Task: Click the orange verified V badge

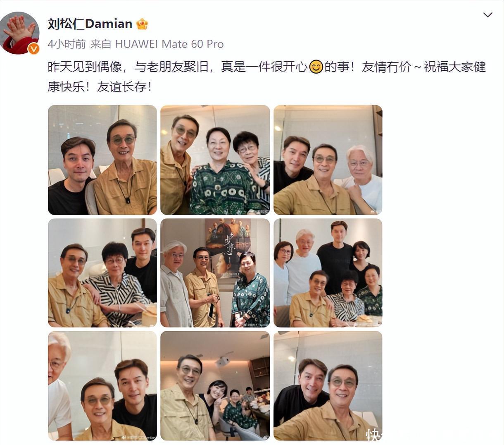Action: tap(33, 49)
